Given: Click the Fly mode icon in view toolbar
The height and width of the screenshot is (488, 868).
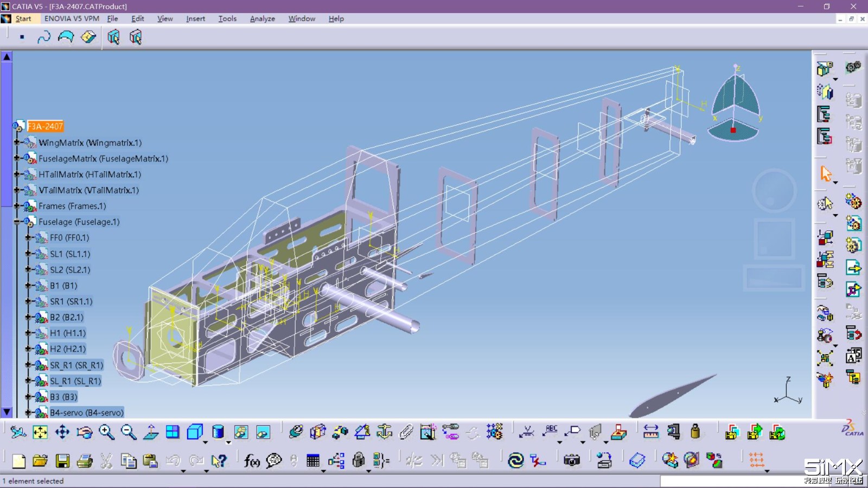Looking at the screenshot, I should point(18,432).
